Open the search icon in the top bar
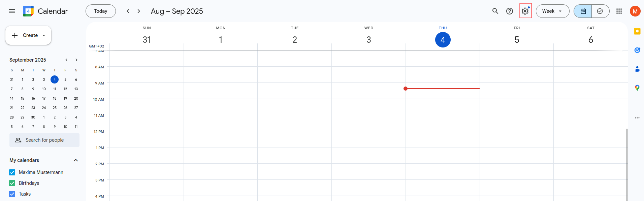This screenshot has height=201, width=644. click(x=495, y=11)
